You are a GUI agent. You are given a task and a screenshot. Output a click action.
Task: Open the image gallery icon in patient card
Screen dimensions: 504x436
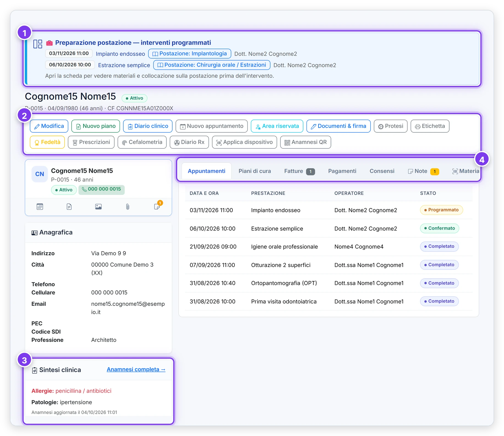98,207
